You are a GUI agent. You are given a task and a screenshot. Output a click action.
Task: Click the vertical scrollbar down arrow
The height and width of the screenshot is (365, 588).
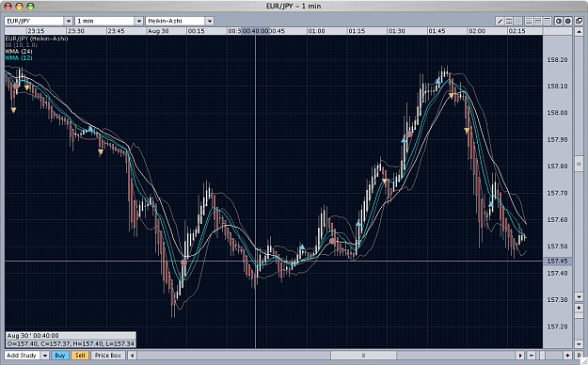pos(579,296)
